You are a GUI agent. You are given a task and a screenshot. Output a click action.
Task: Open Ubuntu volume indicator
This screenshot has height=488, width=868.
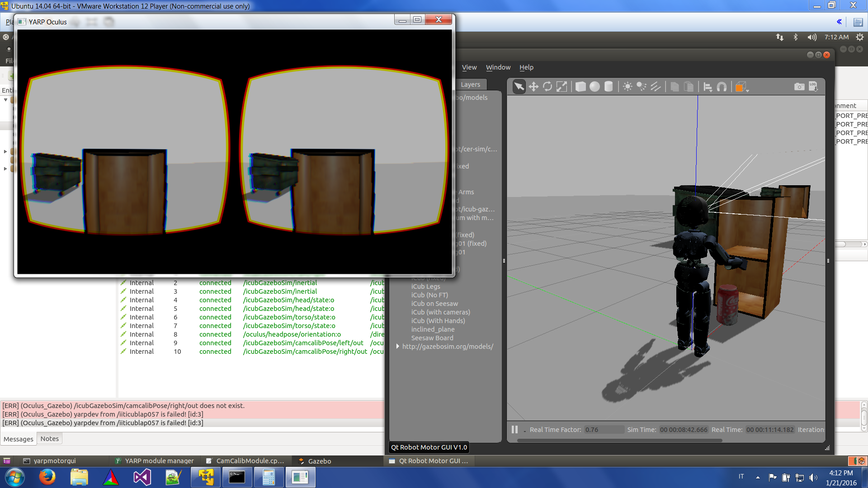click(812, 38)
